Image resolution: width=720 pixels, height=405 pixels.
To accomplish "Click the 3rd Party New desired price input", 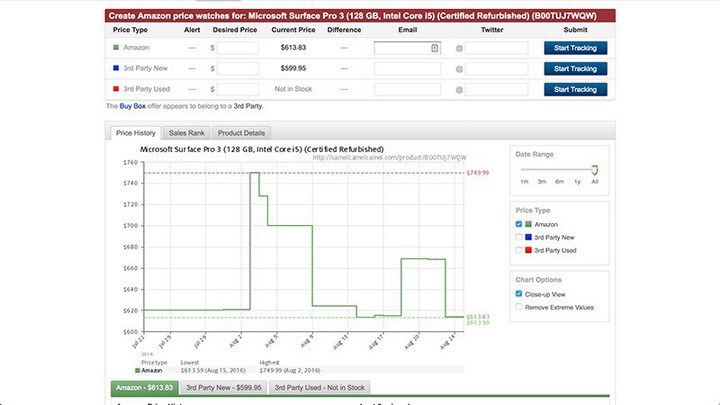I will tap(238, 68).
